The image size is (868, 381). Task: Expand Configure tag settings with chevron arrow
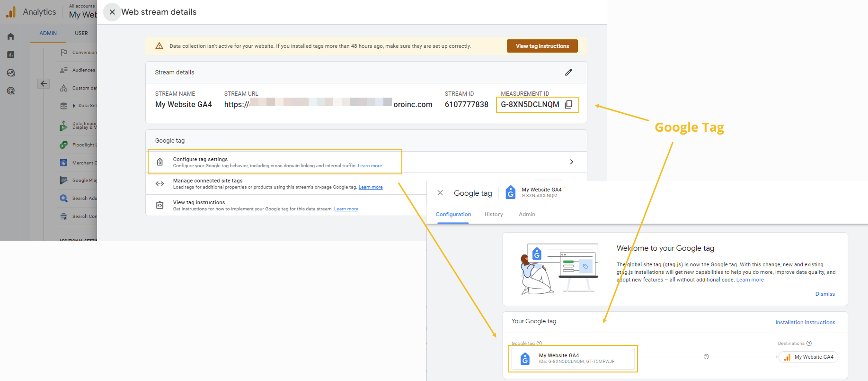click(571, 162)
